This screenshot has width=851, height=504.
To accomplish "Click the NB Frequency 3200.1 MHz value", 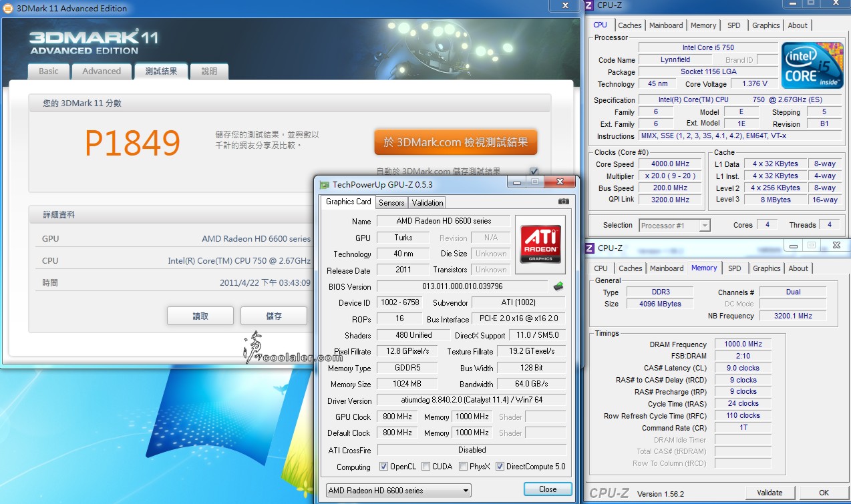I will [x=793, y=316].
